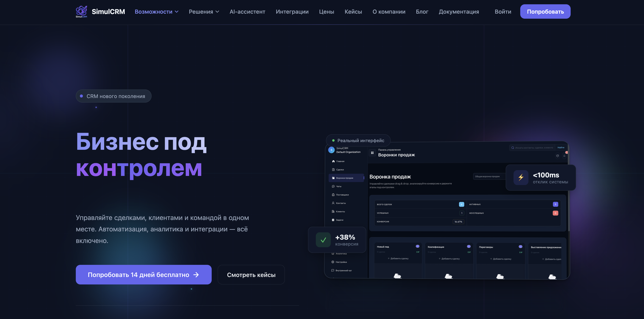This screenshot has width=644, height=319.
Task: Click the search field Искать контакты
Action: [x=532, y=148]
